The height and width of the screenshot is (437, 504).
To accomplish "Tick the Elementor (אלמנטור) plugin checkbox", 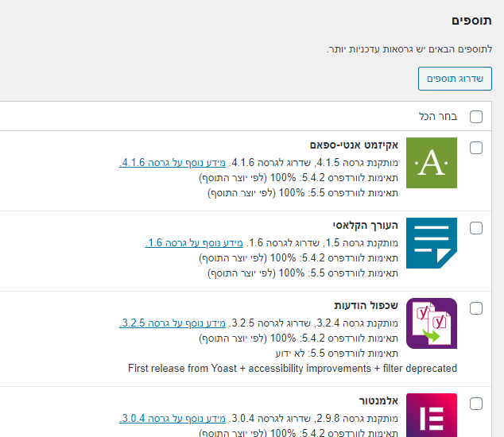I will (x=476, y=404).
